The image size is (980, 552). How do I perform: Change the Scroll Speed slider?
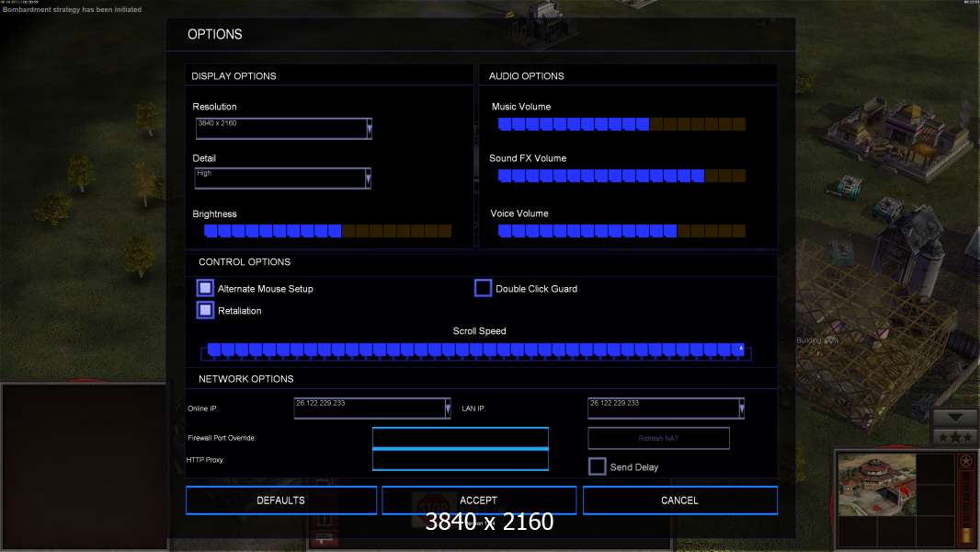click(475, 351)
